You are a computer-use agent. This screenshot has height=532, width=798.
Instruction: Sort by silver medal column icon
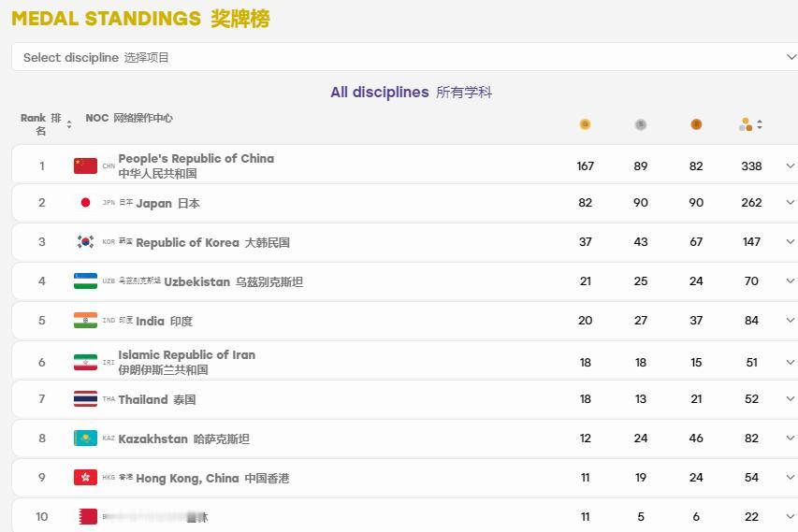pos(640,124)
